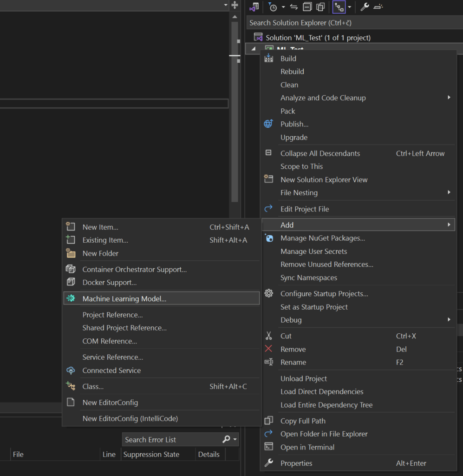Open the Pending Changes Filter dropdown arrow
Viewport: 463px width, 476px height.
pos(283,7)
